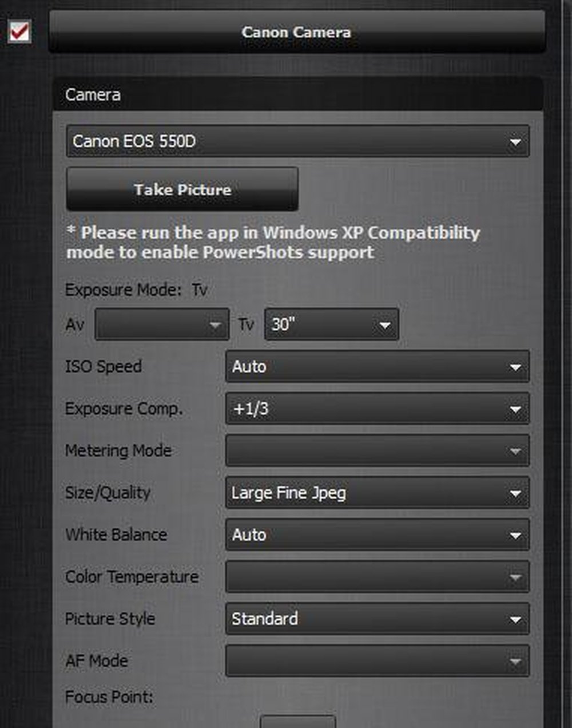This screenshot has height=728, width=572.
Task: Collapse the Canon Camera section header
Action: coord(297,32)
